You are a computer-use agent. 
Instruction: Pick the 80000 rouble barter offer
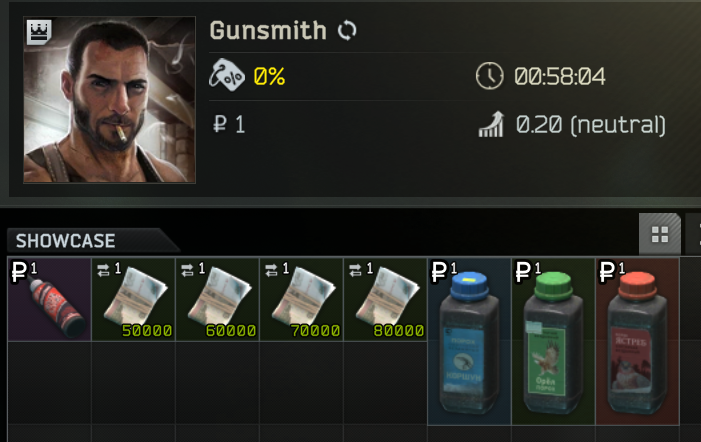pyautogui.click(x=385, y=299)
